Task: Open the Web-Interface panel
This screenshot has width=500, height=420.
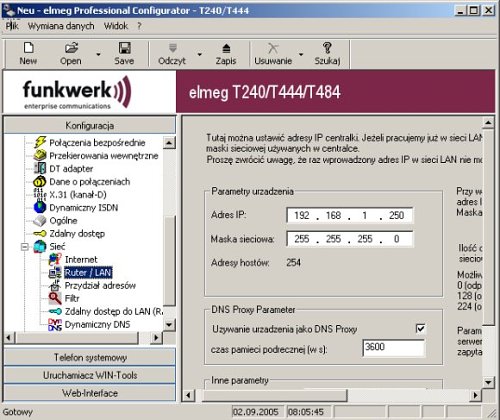Action: pos(90,393)
